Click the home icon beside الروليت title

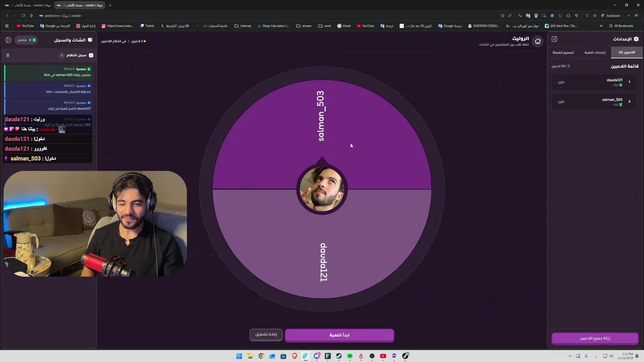pyautogui.click(x=538, y=41)
